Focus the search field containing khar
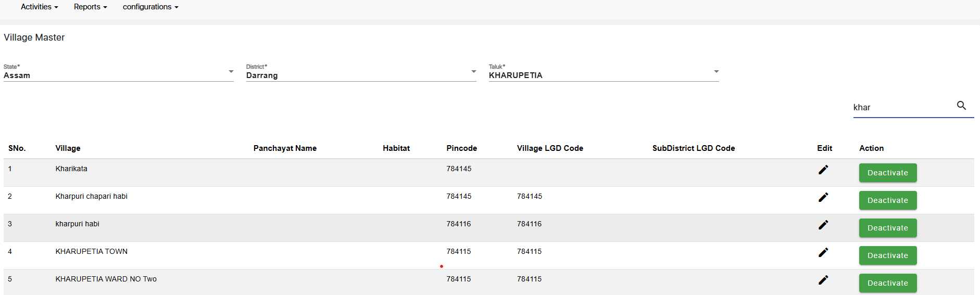Viewport: 980px width, 295px height. click(x=903, y=107)
